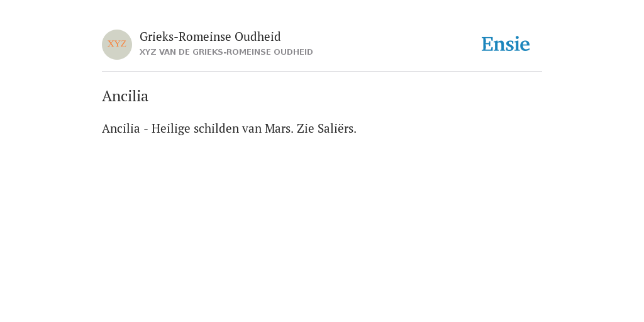Click the dash after Ancilia in the definition
Screen dimensions: 644x322
coord(146,130)
